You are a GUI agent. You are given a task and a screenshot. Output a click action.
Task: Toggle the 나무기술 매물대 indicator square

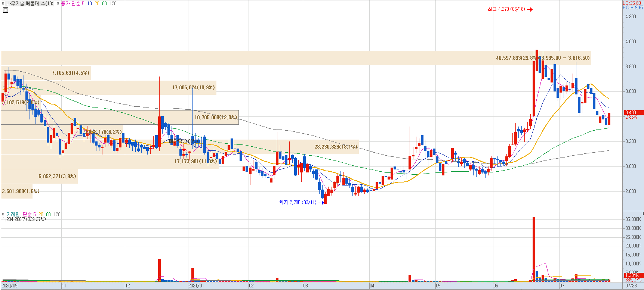pos(3,3)
